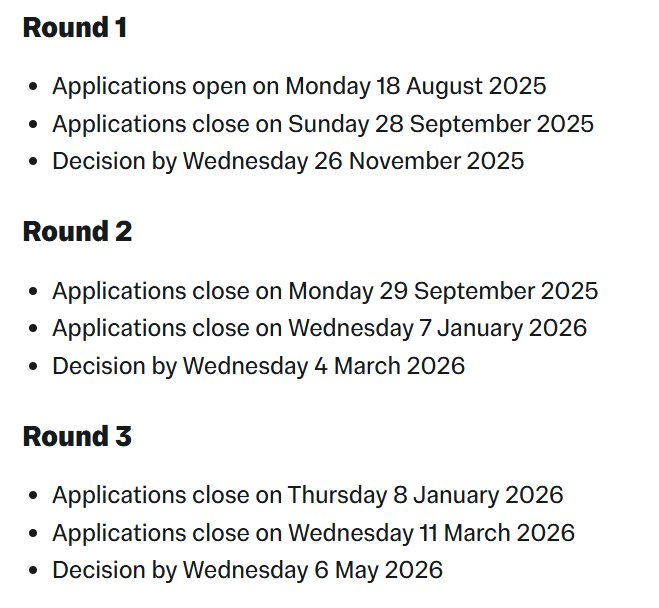Image resolution: width=659 pixels, height=608 pixels.
Task: Click the 'Thursday 8 January 2026' line
Action: tap(308, 495)
